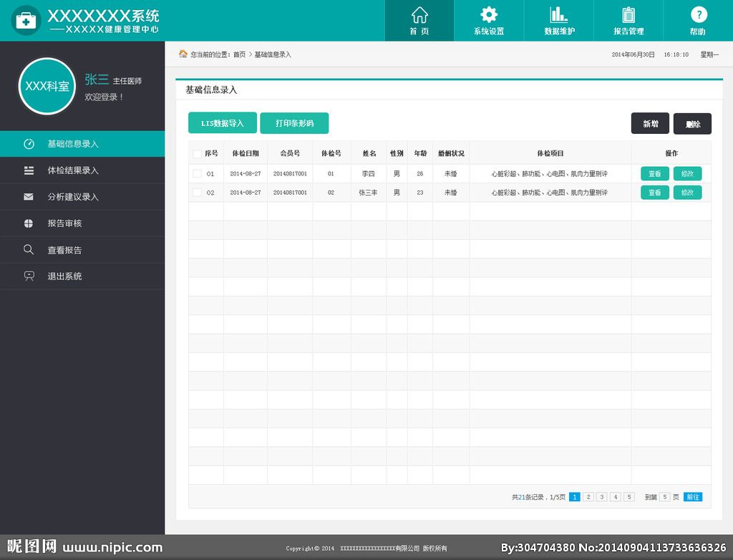Viewport: 733px width, 560px height.
Task: Click the page number jump input field
Action: tap(664, 497)
